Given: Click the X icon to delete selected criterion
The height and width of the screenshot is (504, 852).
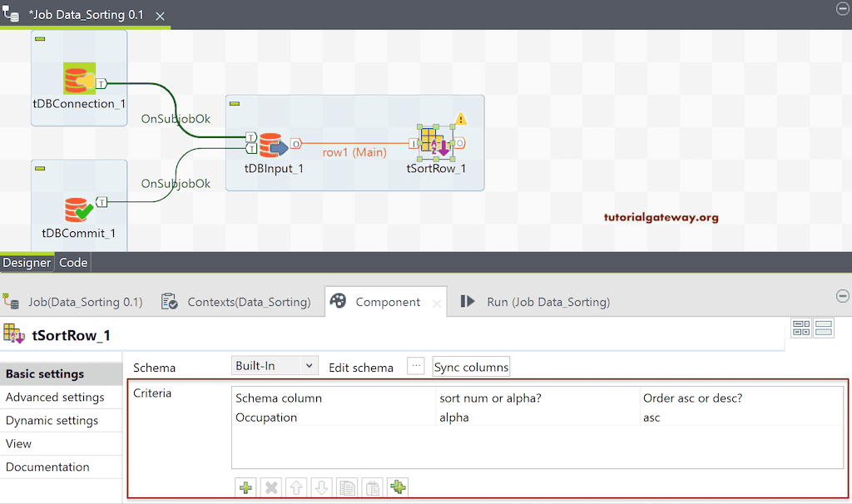Looking at the screenshot, I should 270,487.
